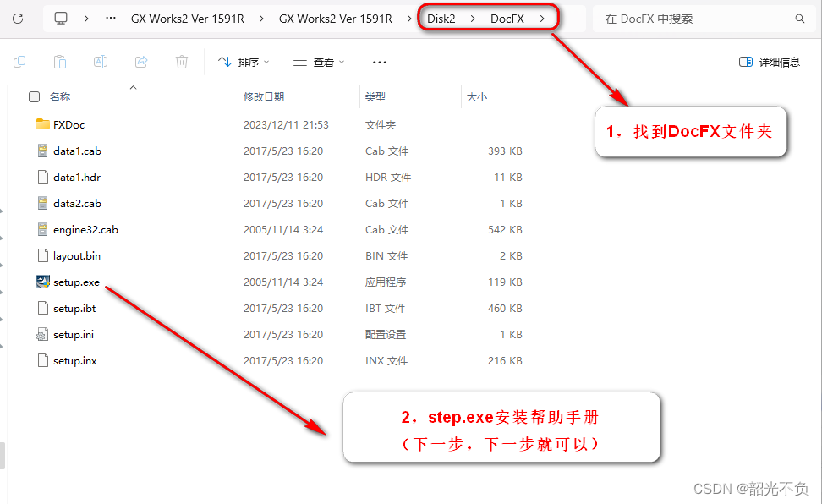Click the copy icon in toolbar

(x=19, y=62)
